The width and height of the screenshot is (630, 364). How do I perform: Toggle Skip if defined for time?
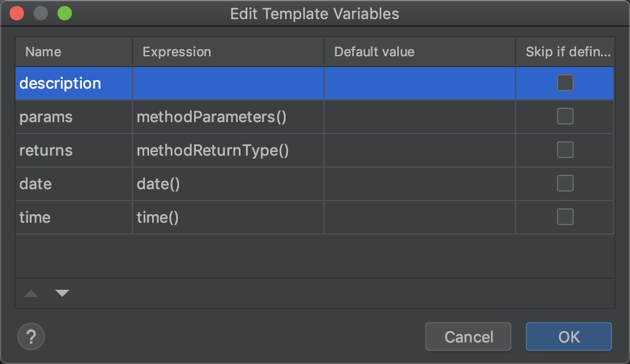pyautogui.click(x=565, y=217)
